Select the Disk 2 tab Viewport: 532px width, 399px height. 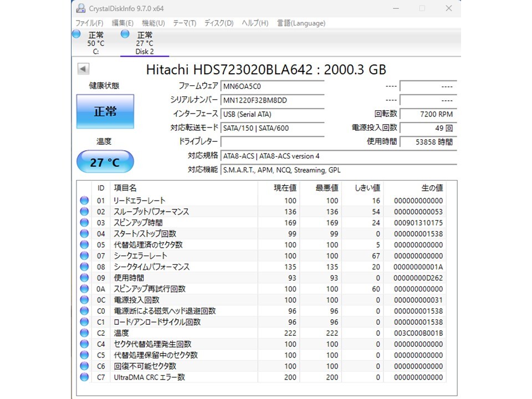click(x=145, y=43)
